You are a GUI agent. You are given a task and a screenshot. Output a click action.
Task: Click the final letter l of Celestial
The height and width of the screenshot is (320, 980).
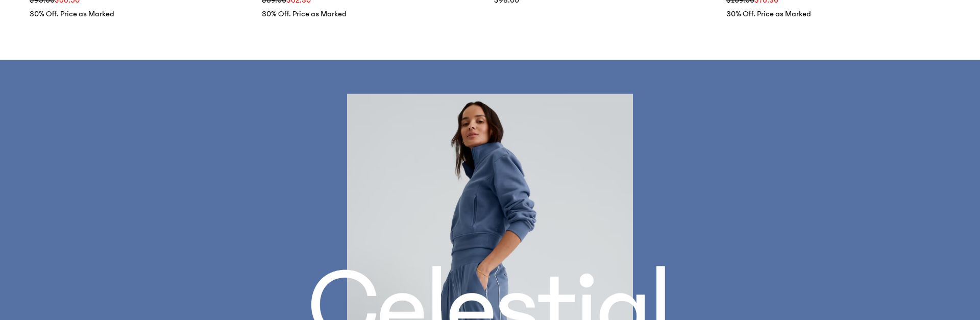[x=661, y=293]
